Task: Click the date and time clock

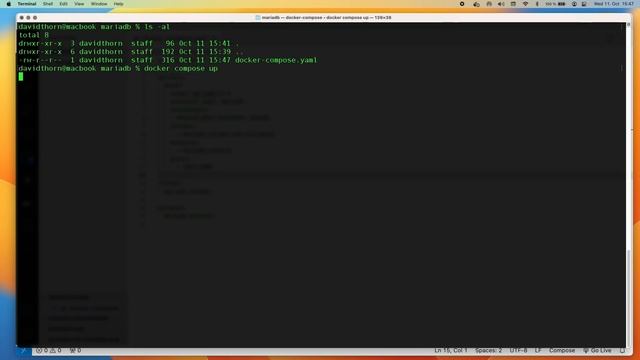Action: coord(614,4)
